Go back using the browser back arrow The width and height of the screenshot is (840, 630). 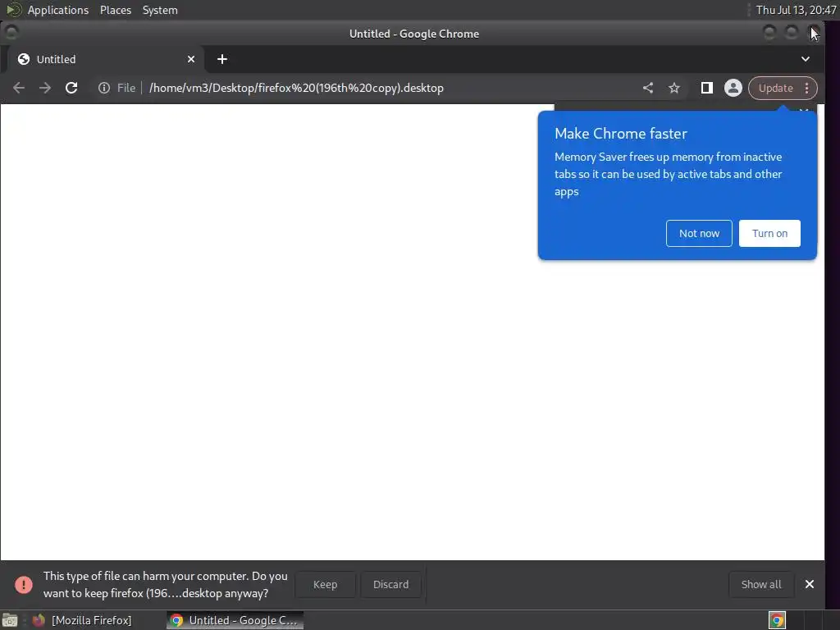tap(19, 88)
